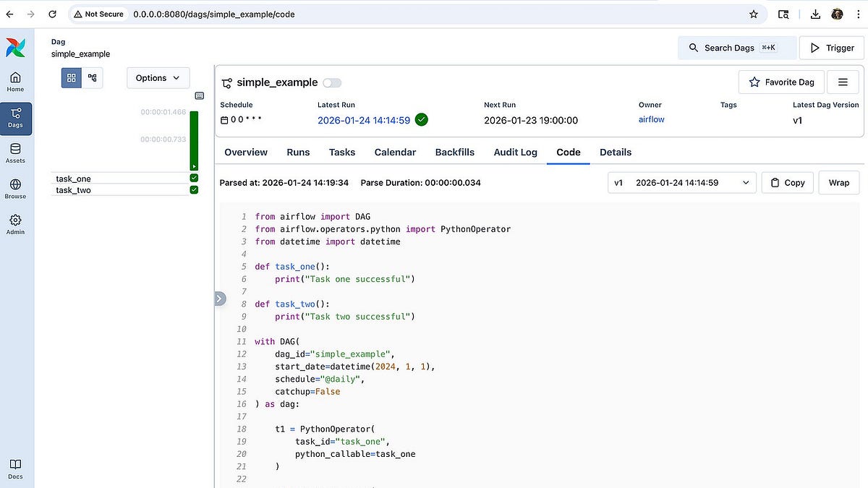Click the browser address bar URL
The height and width of the screenshot is (488, 868).
(x=214, y=14)
